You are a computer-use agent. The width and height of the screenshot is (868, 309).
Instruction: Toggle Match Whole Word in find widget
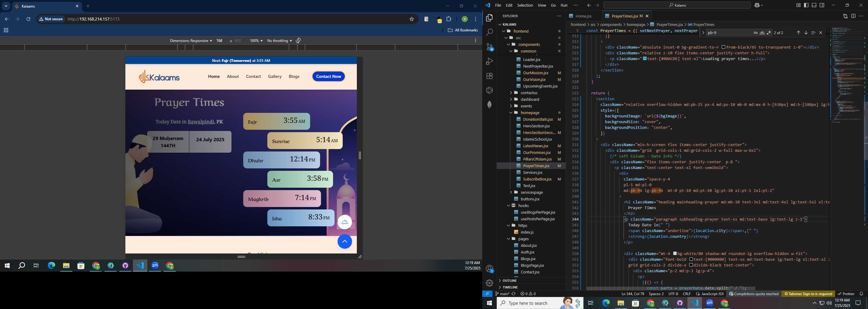[762, 33]
